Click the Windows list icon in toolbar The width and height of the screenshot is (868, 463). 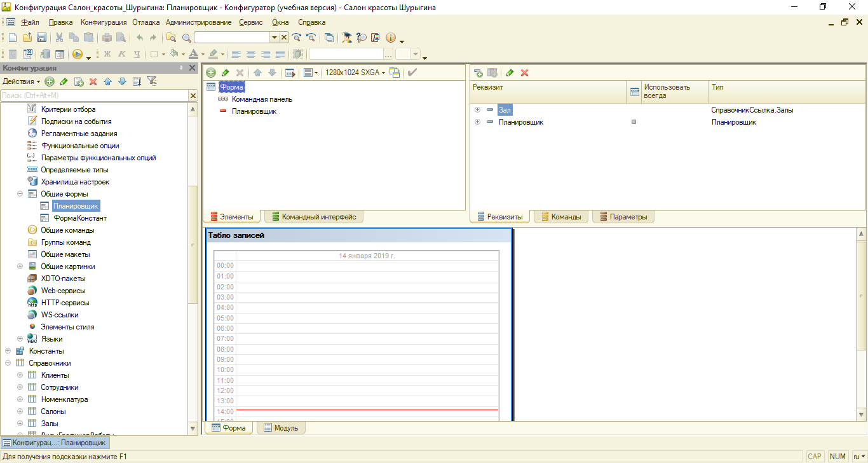(329, 38)
